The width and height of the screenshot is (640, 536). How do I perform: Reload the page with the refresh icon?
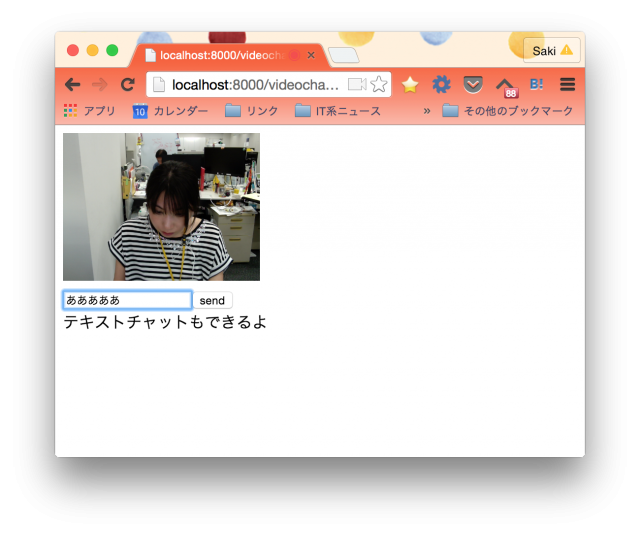pyautogui.click(x=128, y=85)
